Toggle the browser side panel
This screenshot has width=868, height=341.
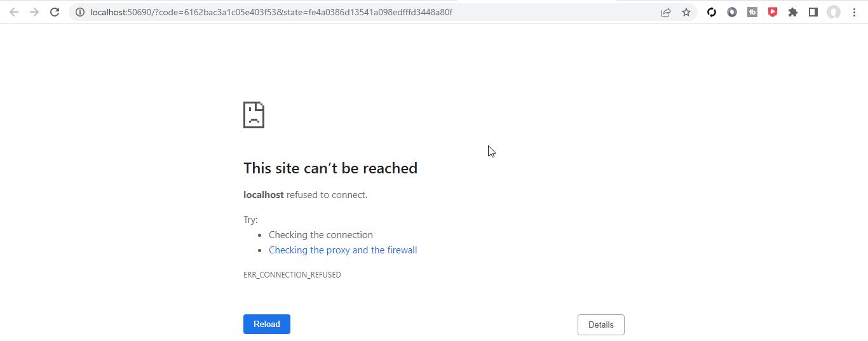(813, 12)
